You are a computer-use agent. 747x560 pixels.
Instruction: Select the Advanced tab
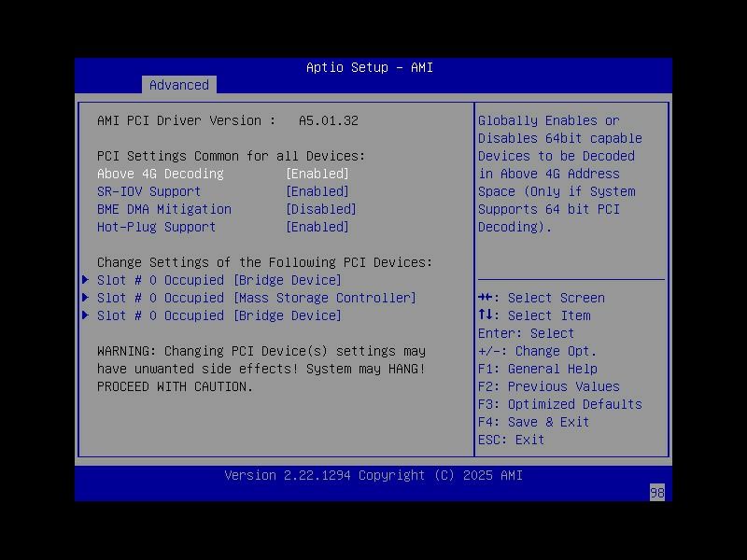[x=179, y=85]
